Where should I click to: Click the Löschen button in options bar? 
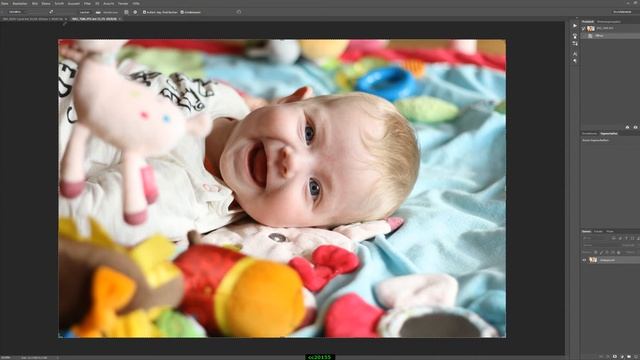84,12
